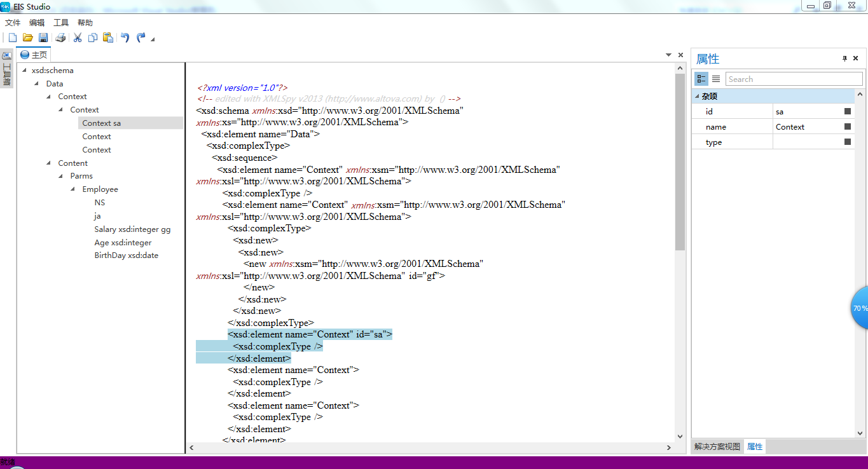The width and height of the screenshot is (868, 469).
Task: Collapse the Data tree node
Action: (37, 84)
